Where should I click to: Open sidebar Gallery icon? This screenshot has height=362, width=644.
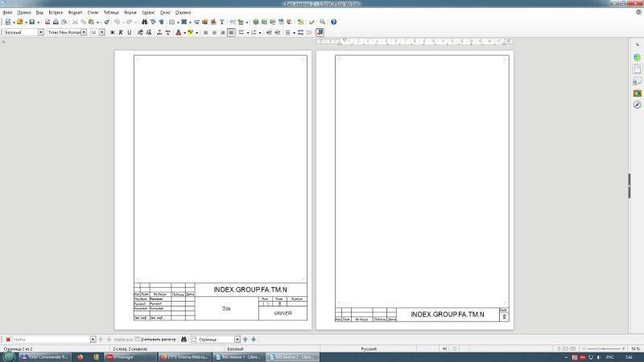(637, 93)
